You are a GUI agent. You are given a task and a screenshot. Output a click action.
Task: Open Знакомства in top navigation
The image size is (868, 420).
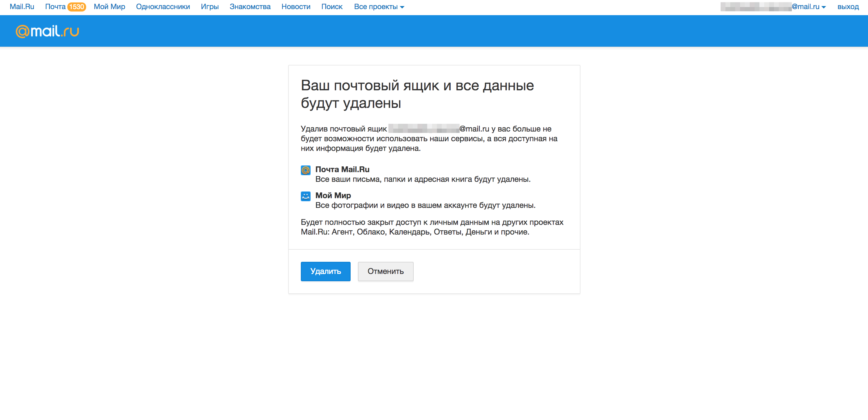(x=250, y=7)
